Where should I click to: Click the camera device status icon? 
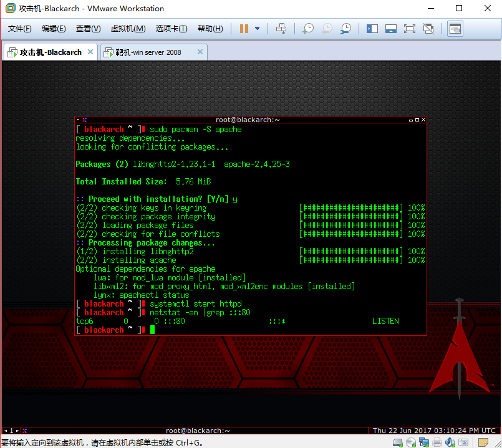463,442
